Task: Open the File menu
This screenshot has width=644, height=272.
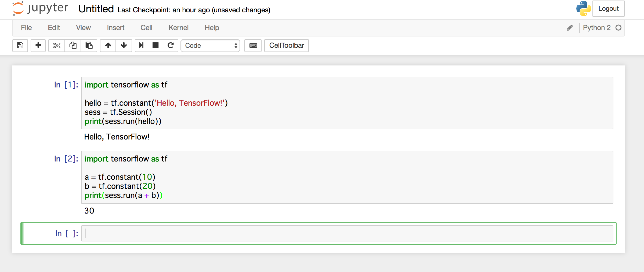Action: [26, 28]
